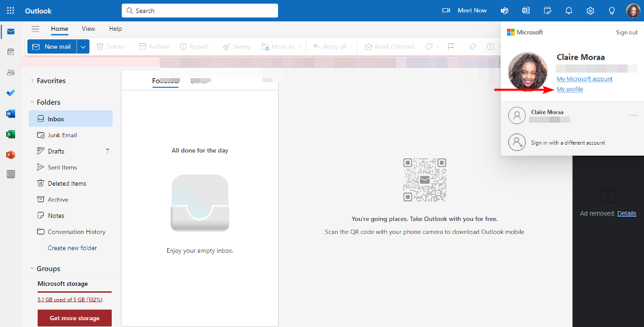Image resolution: width=644 pixels, height=327 pixels.
Task: Click the New mail button
Action: click(52, 47)
